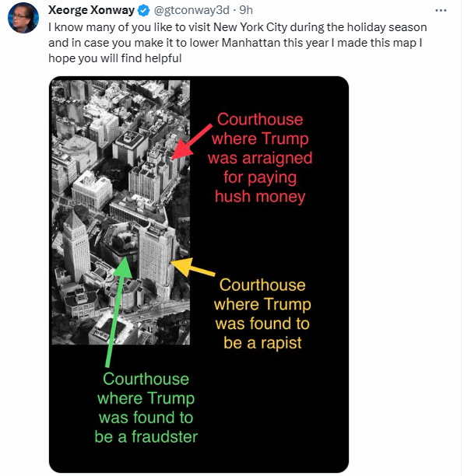Click the tall courthouse beside the yellow arrow

[x=156, y=259]
